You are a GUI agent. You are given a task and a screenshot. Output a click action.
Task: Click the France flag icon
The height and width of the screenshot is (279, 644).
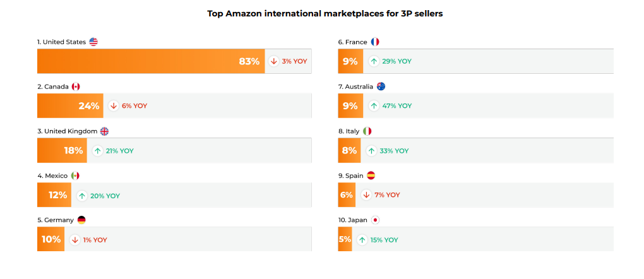375,42
